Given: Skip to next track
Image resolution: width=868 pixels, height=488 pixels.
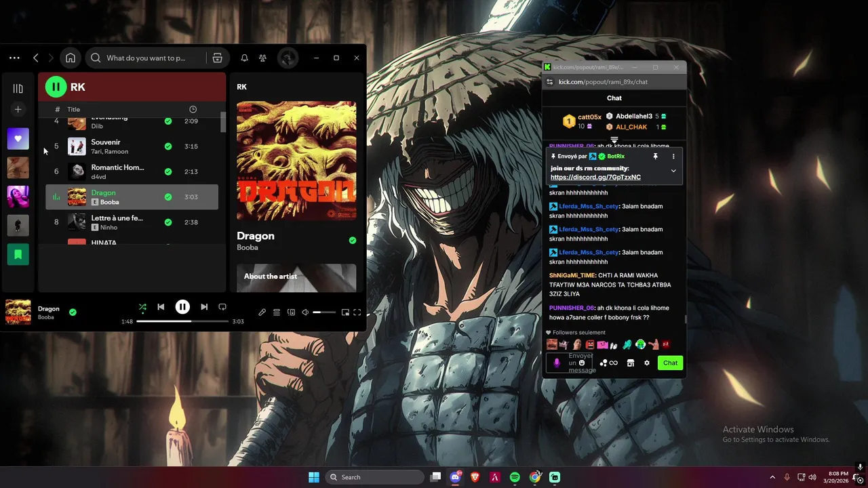Looking at the screenshot, I should (204, 307).
